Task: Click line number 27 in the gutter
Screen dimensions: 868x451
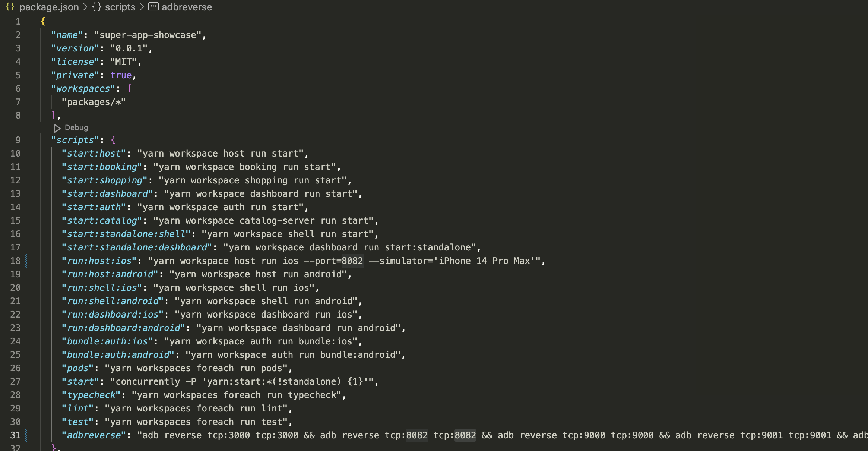Action: tap(16, 381)
